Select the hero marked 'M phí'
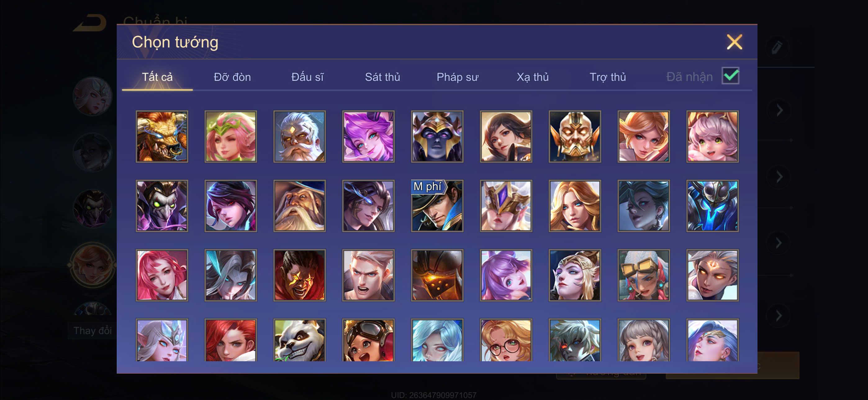The width and height of the screenshot is (868, 400). 437,206
